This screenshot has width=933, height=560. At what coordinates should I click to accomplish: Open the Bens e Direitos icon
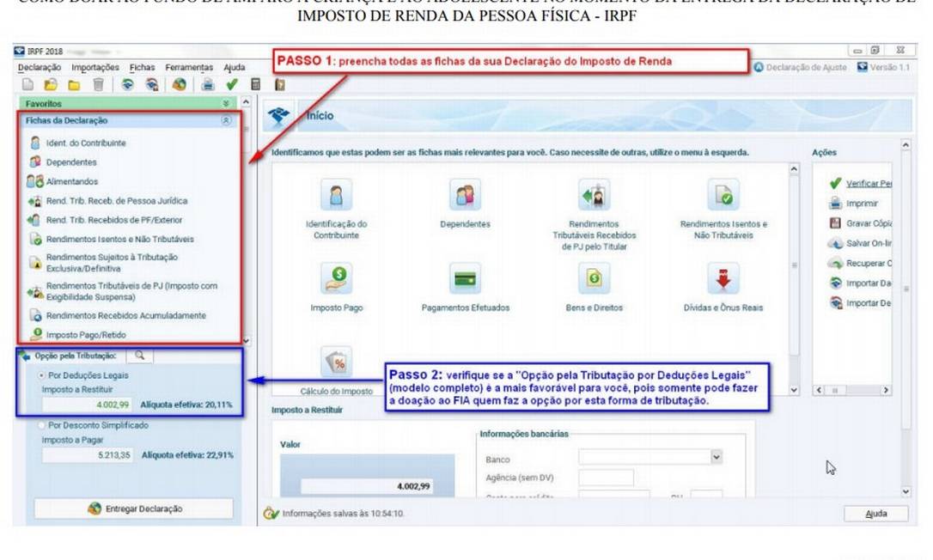point(594,277)
